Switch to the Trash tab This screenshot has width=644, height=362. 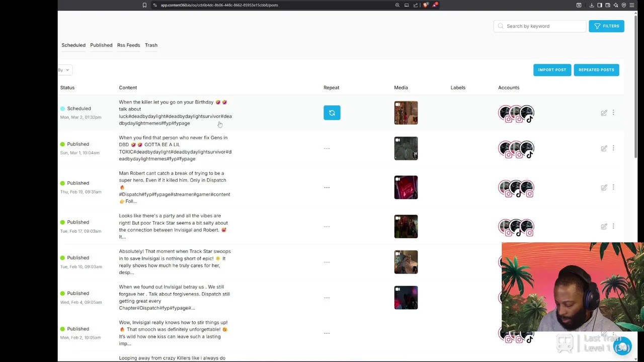pyautogui.click(x=151, y=45)
